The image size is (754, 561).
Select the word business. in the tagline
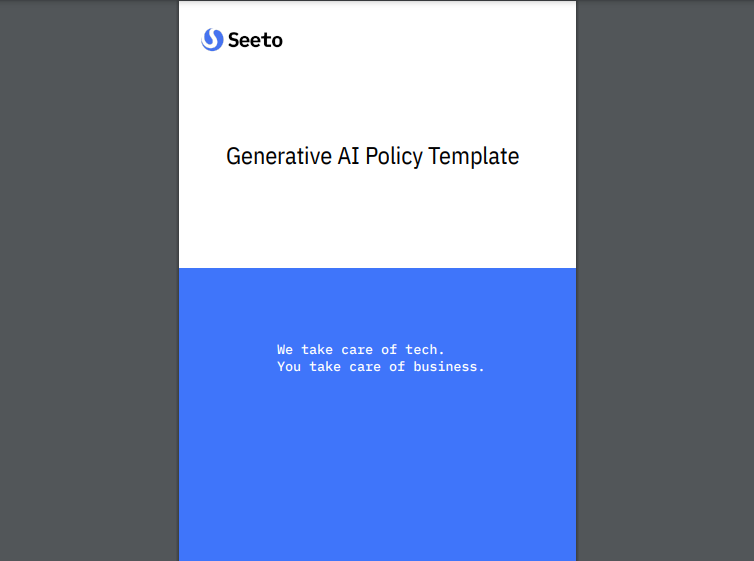449,367
